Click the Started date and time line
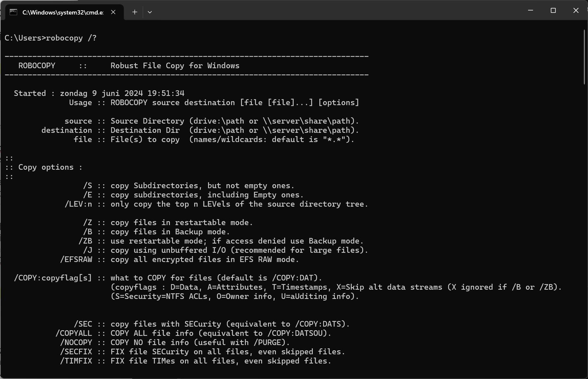Viewport: 588px width, 379px height. (x=99, y=94)
